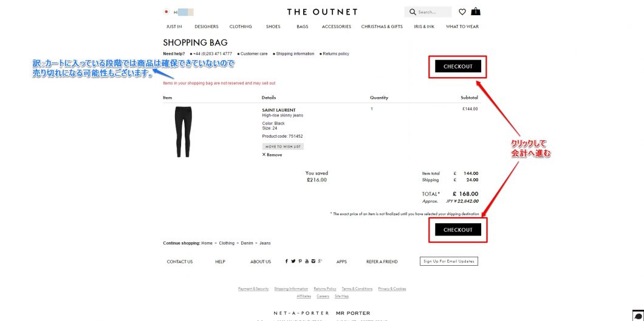Viewport: 644px width, 321px height.
Task: Open the Shoes menu
Action: click(273, 27)
